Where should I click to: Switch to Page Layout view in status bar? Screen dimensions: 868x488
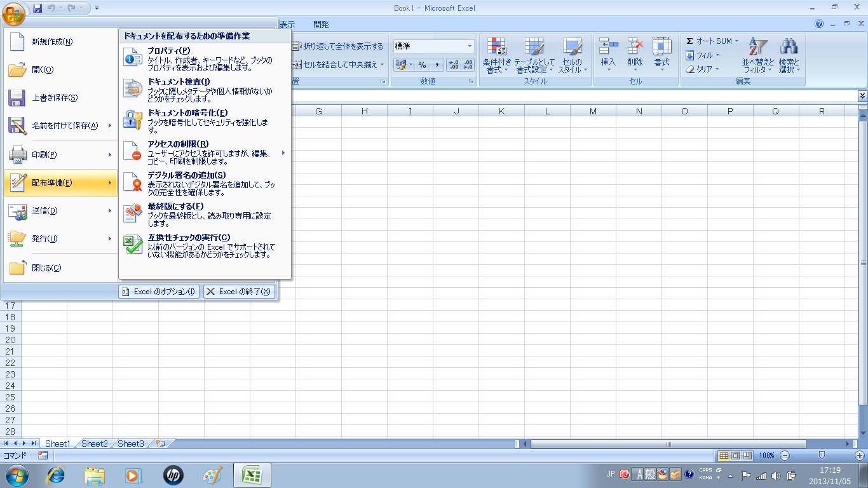click(x=735, y=456)
